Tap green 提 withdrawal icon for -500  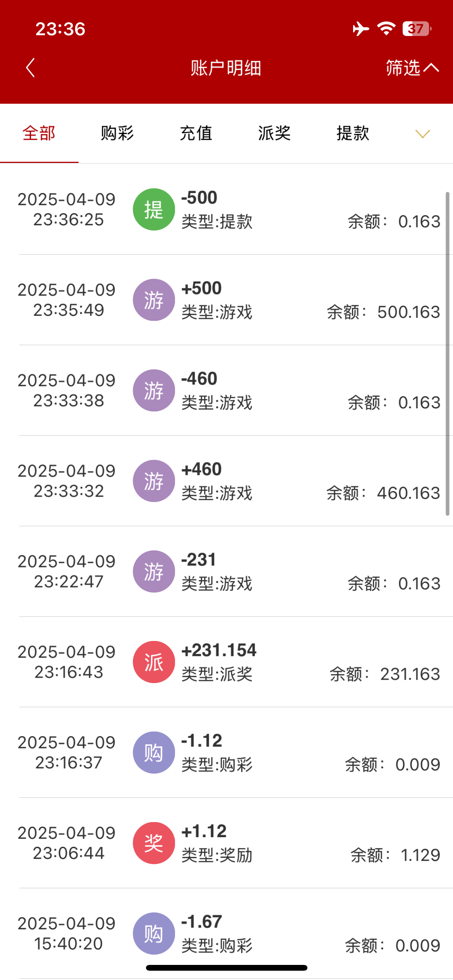154,209
